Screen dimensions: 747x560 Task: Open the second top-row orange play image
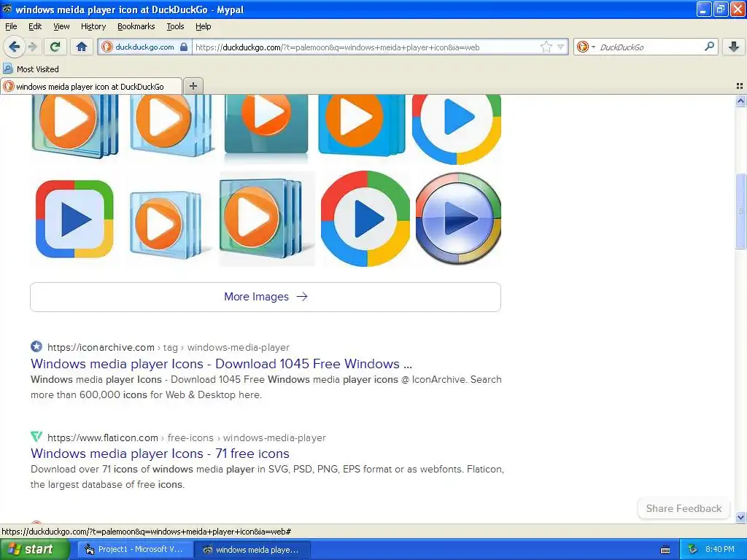pos(171,125)
